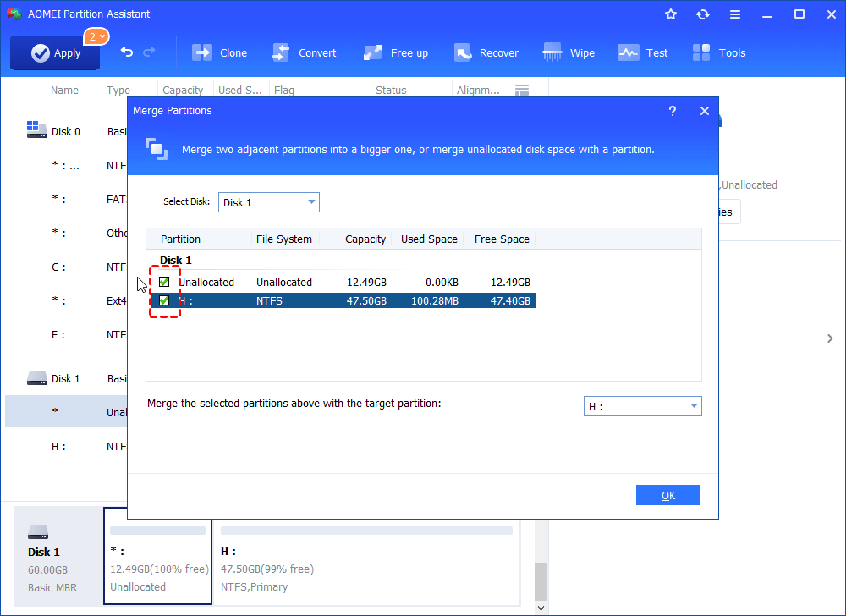The width and height of the screenshot is (846, 616).
Task: Select the H: 47.50GB block on the disk map
Action: (365, 561)
